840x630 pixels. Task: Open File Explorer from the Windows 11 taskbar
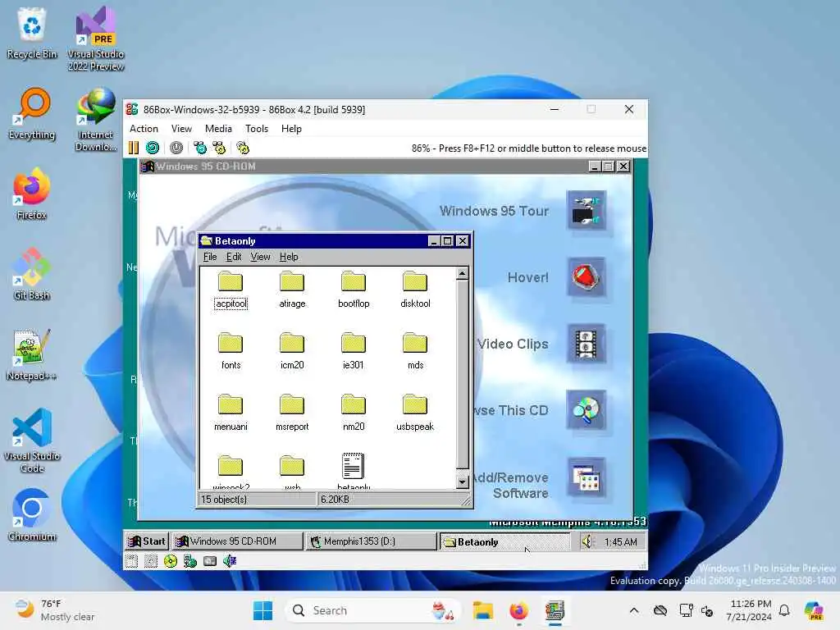(482, 610)
